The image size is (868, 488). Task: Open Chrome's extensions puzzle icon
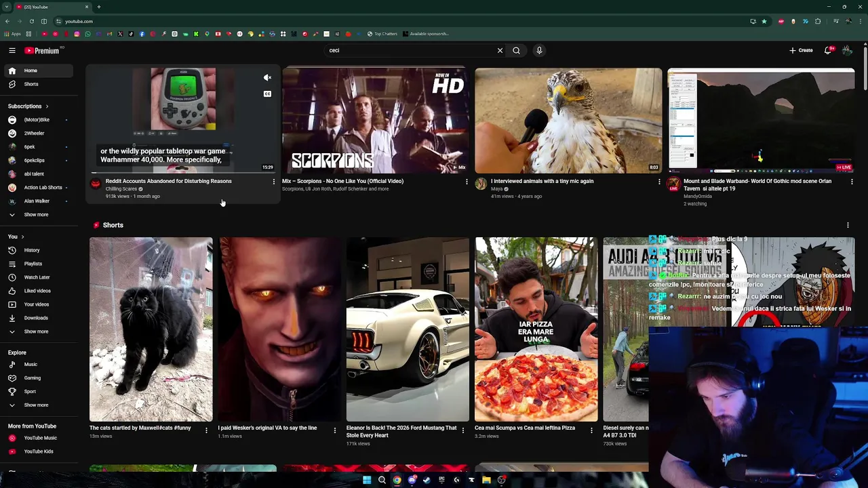[x=818, y=21]
